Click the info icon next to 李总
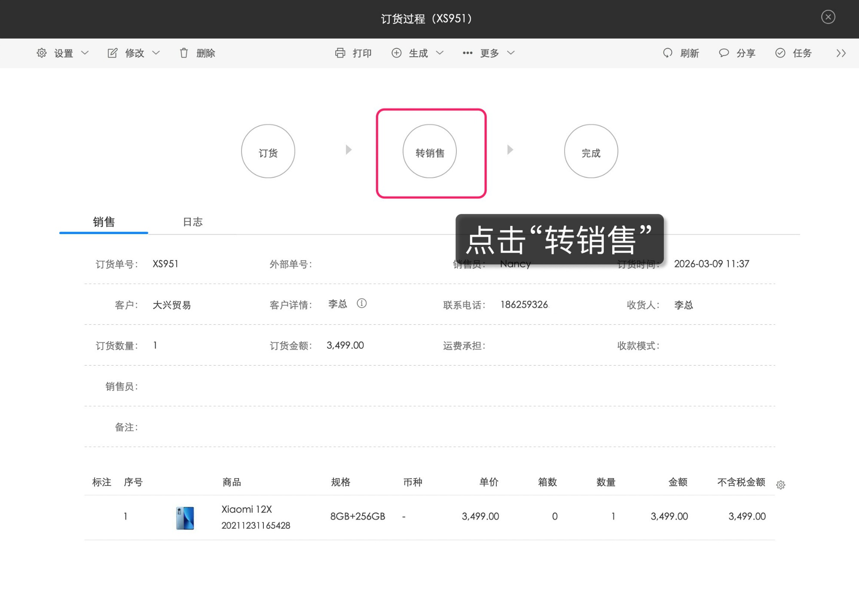Screen dimensions: 859x616 (x=362, y=304)
